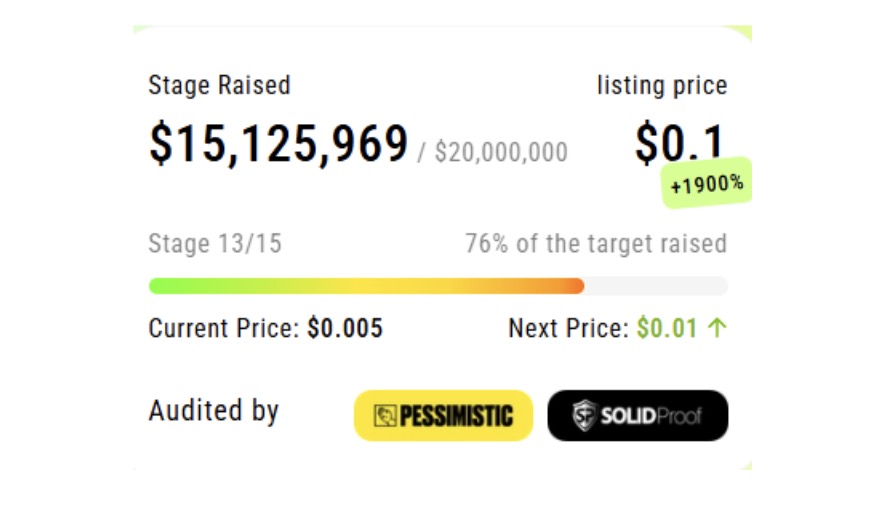This screenshot has height=512, width=876.
Task: Select the $15,125,969 raised amount
Action: (x=278, y=144)
